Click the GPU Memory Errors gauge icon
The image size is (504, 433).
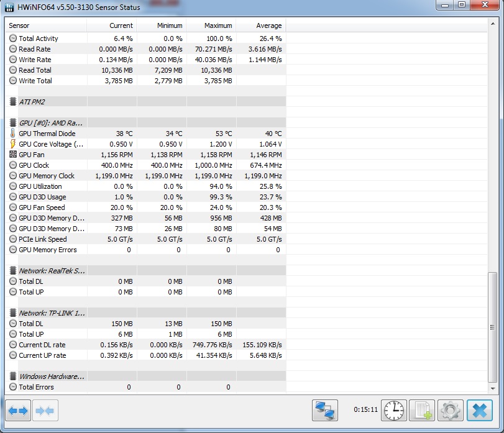click(x=13, y=250)
